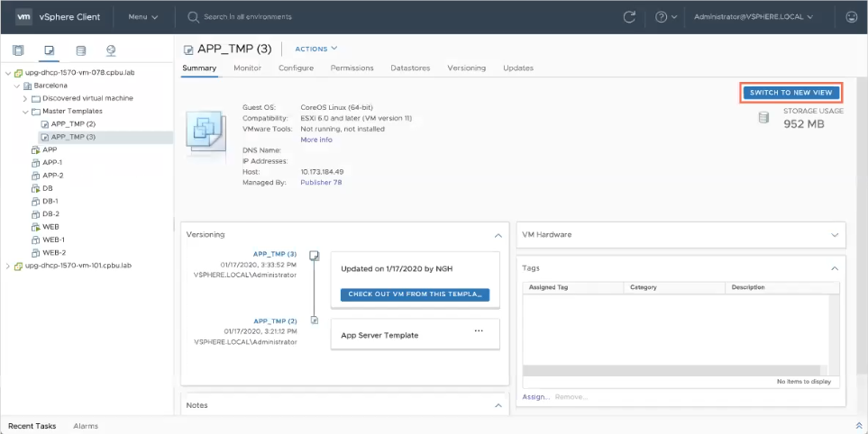Open the Updates tab
Viewport: 868px width, 434px height.
518,68
